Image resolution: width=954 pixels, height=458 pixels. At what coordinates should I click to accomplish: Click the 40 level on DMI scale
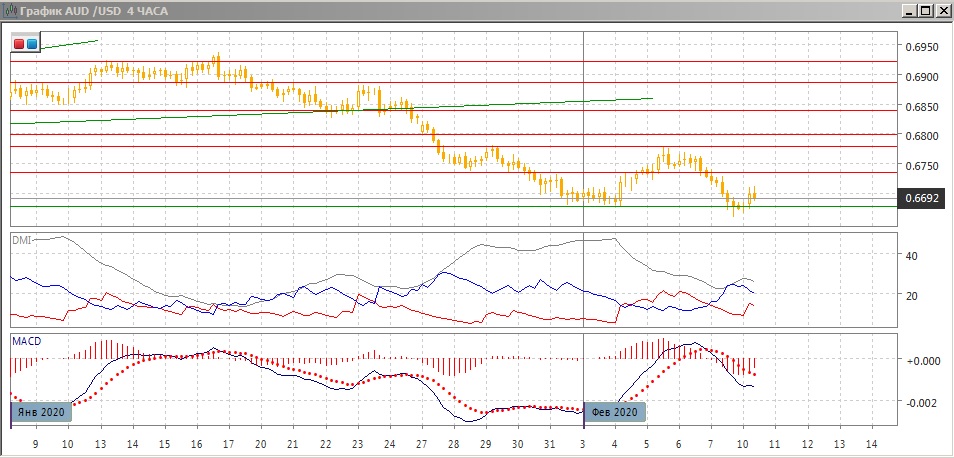coord(911,256)
